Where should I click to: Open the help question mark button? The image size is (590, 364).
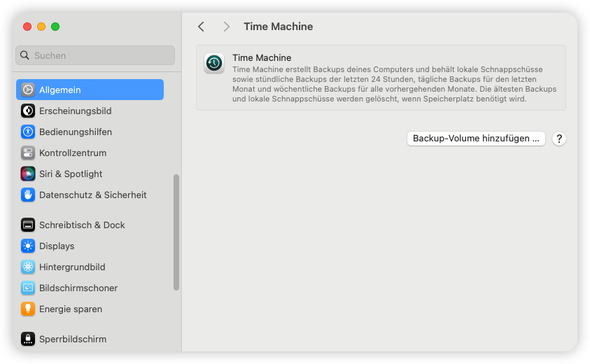pyautogui.click(x=559, y=139)
